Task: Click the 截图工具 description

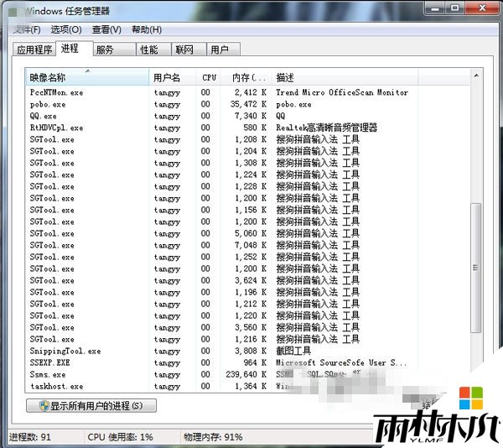Action: [293, 351]
